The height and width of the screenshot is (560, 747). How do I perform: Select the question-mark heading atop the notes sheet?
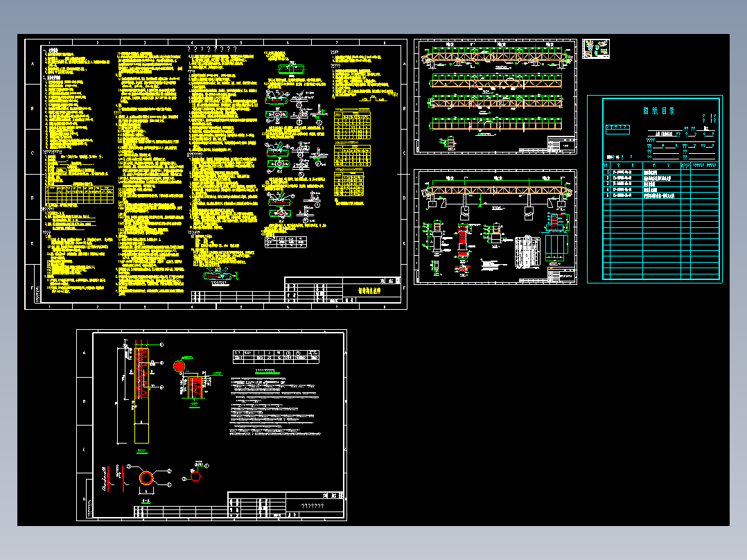point(212,49)
